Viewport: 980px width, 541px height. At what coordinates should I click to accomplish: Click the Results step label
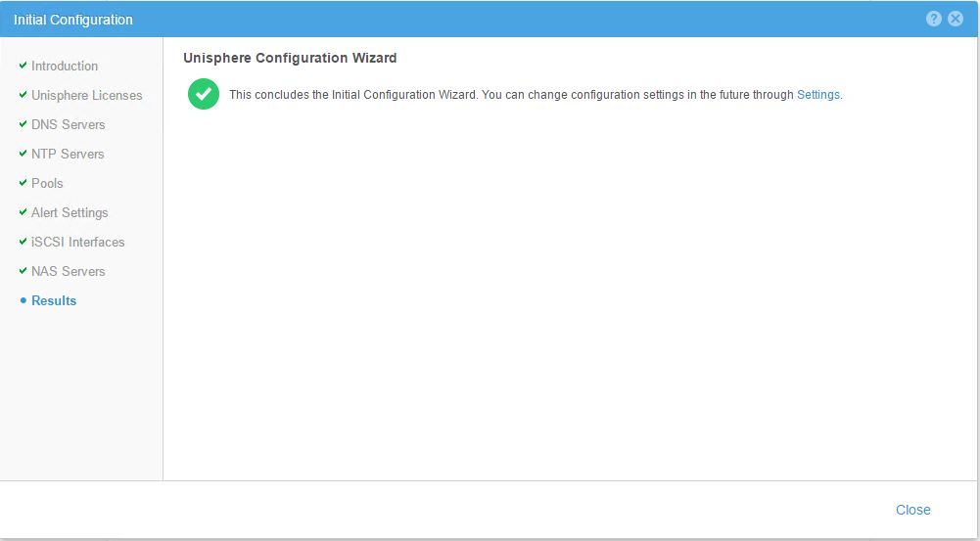(x=54, y=300)
